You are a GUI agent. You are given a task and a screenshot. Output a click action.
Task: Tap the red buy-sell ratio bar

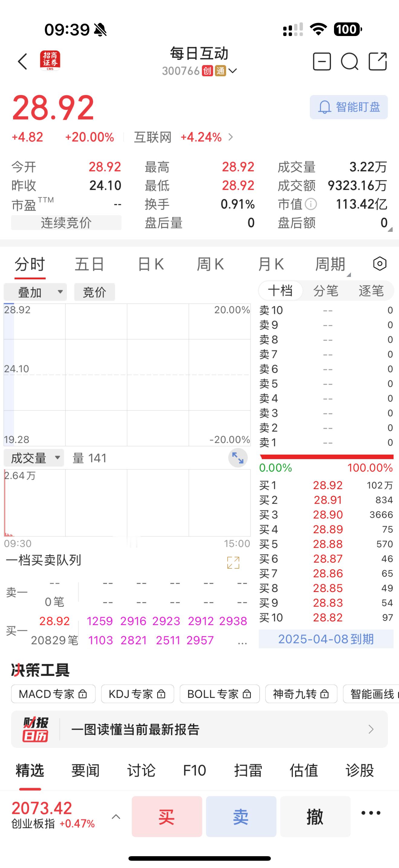327,457
